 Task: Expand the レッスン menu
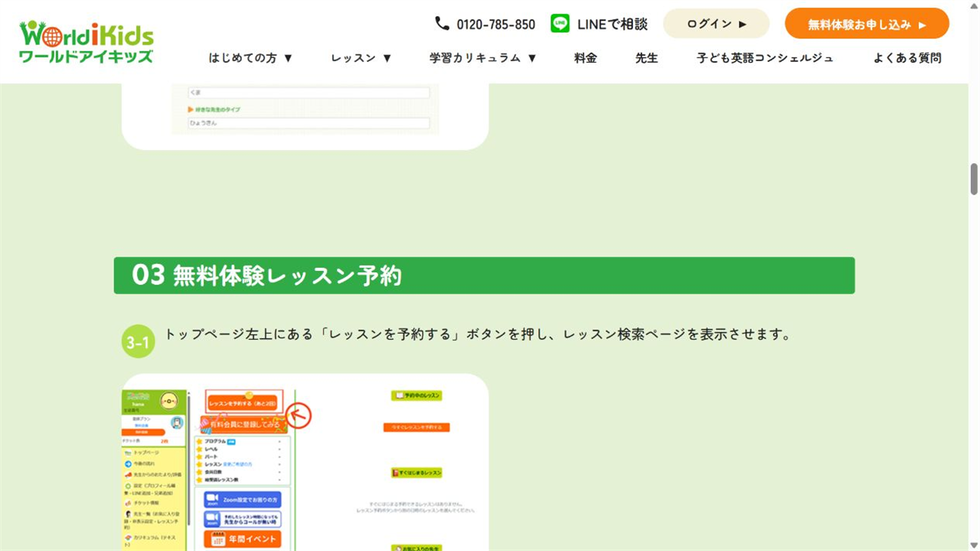[x=361, y=57]
